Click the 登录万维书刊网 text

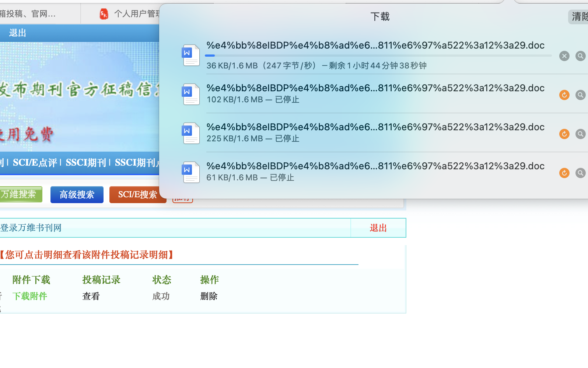click(31, 228)
